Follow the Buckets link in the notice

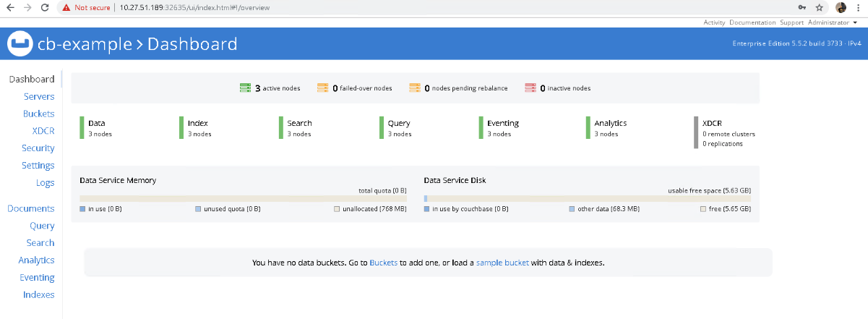coord(383,263)
